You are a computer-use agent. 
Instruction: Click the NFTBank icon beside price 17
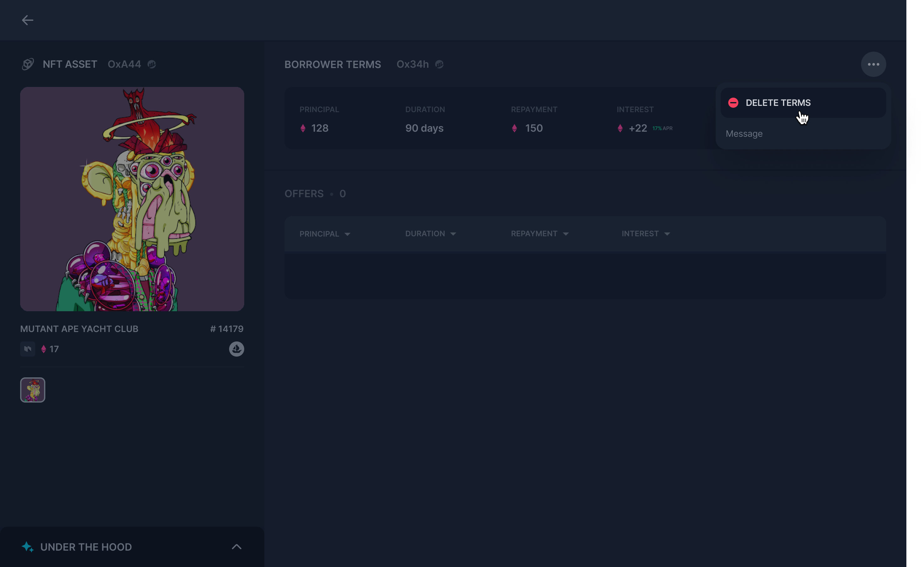click(x=28, y=349)
